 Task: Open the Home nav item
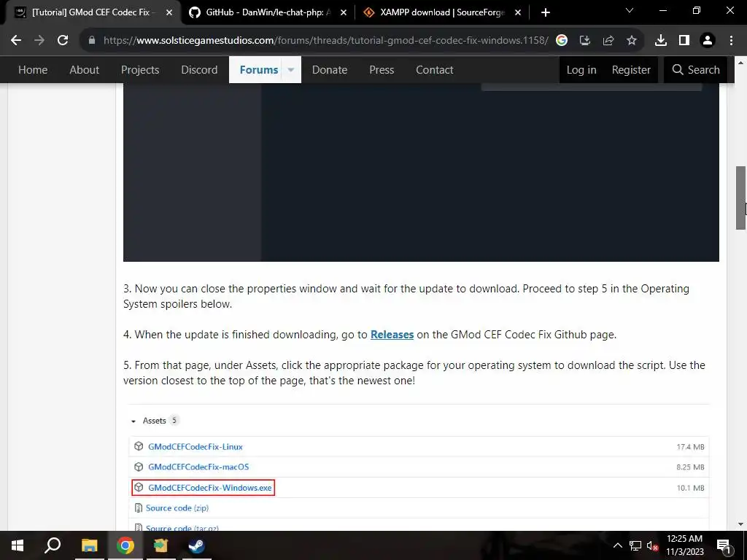(33, 70)
